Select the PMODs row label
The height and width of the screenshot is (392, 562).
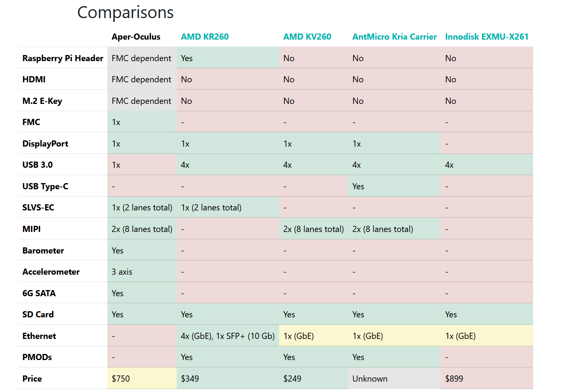click(37, 357)
